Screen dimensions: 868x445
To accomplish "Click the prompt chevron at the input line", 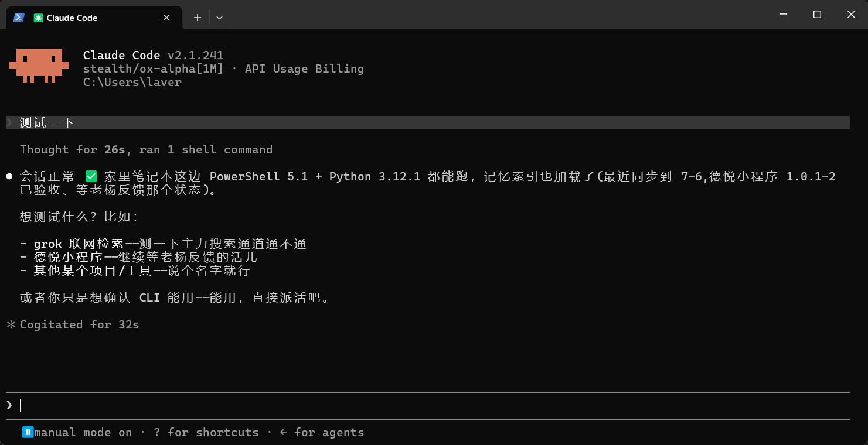I will 9,405.
